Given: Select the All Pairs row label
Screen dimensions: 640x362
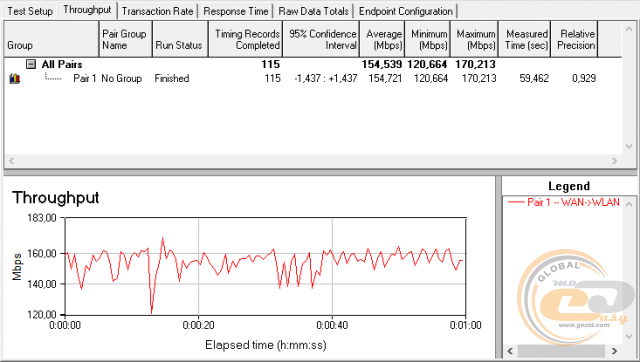Looking at the screenshot, I should [62, 64].
